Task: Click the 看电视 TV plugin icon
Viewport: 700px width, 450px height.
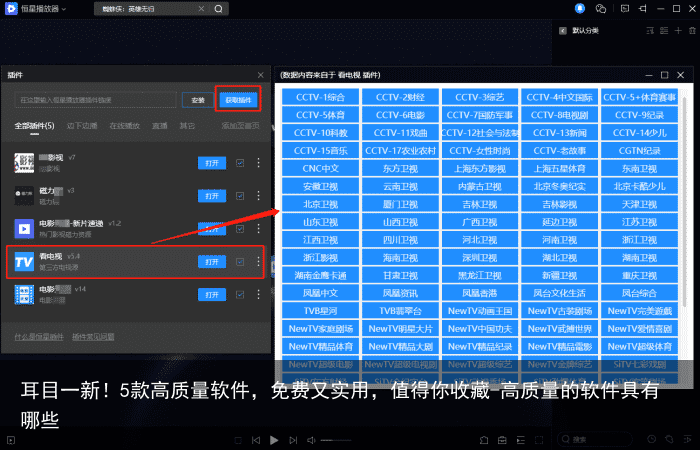Action: coord(23,262)
